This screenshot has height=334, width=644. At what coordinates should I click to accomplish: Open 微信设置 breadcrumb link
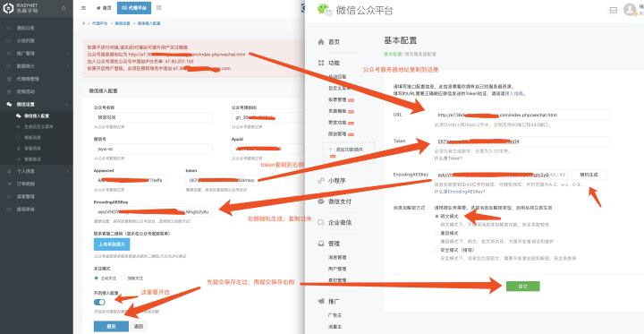[x=123, y=23]
